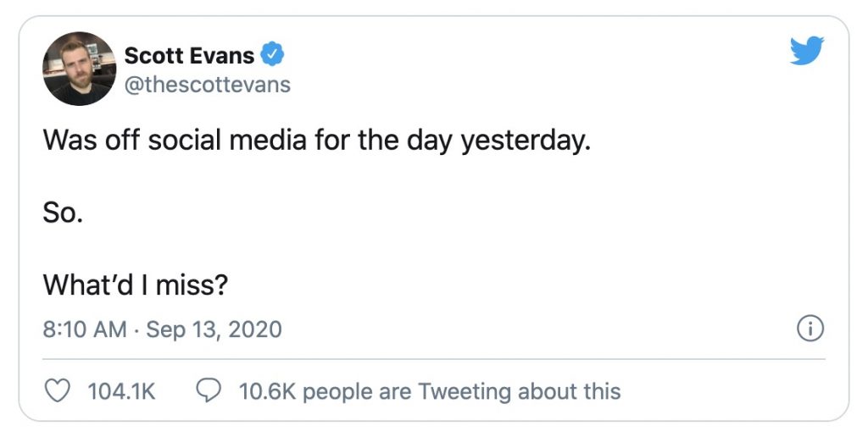Click the 'What'd I miss?' text
This screenshot has width=868, height=437.
pyautogui.click(x=136, y=285)
